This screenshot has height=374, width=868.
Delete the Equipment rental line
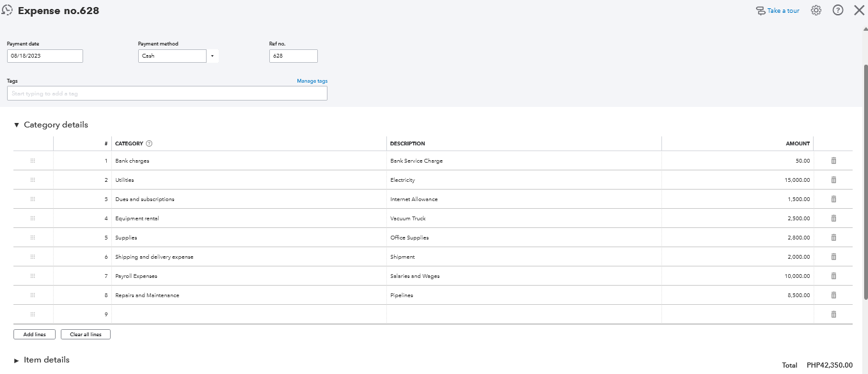tap(833, 218)
